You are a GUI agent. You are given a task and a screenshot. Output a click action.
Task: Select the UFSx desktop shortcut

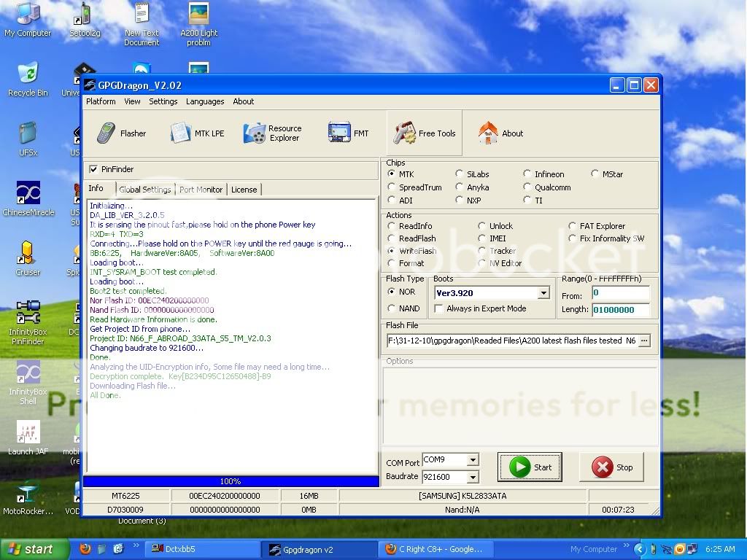click(28, 139)
